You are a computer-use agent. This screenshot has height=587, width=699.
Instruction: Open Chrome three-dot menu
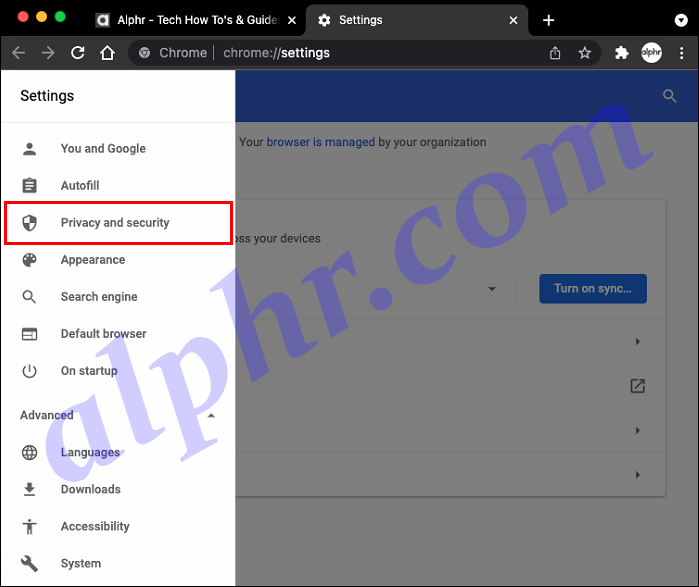pyautogui.click(x=682, y=53)
